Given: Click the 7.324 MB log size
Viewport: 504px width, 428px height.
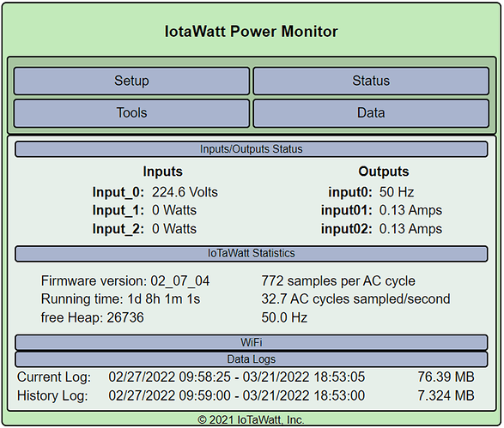Looking at the screenshot, I should [x=446, y=395].
